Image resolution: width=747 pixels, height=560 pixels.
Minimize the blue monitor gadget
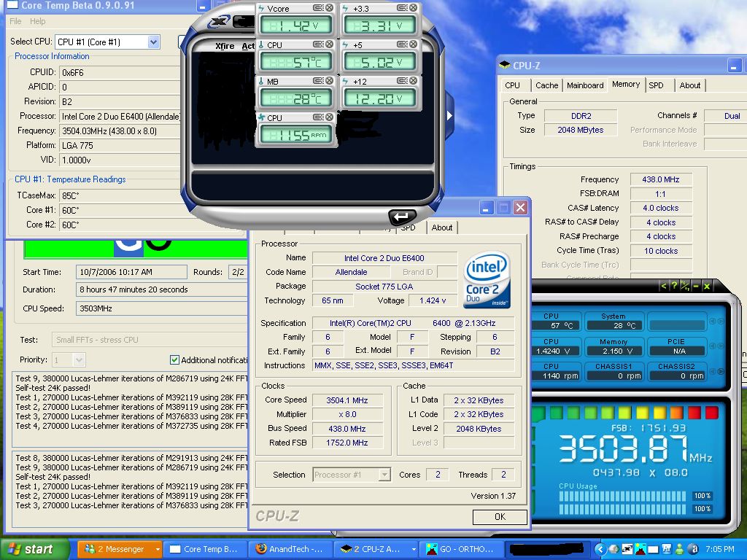coord(696,286)
